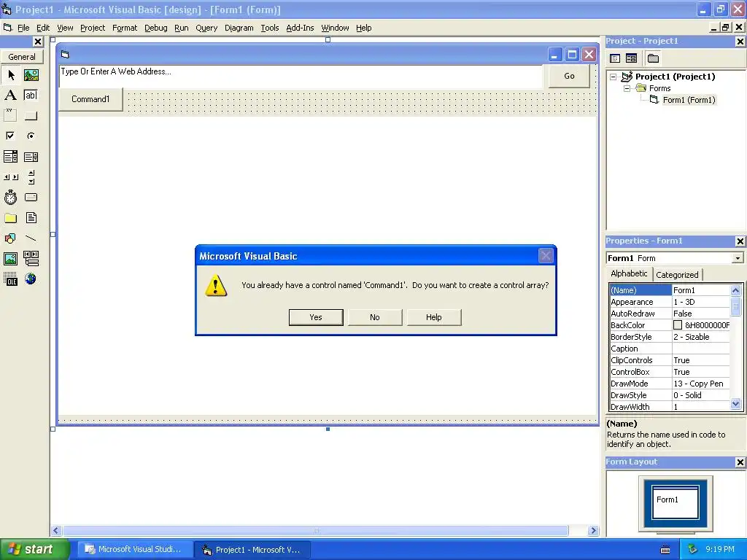Screen dimensions: 747x560
Task: Click No in the dialog
Action: pyautogui.click(x=375, y=317)
